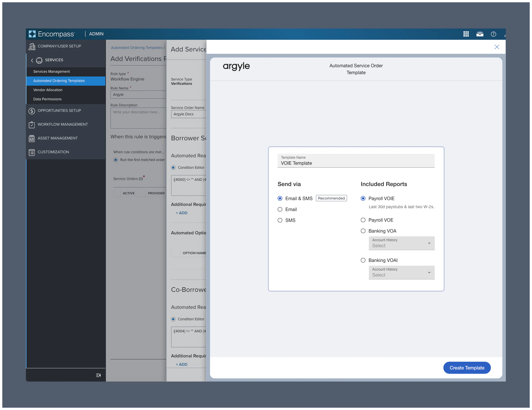The height and width of the screenshot is (410, 532).
Task: Click the Encompass logo icon
Action: (x=32, y=34)
